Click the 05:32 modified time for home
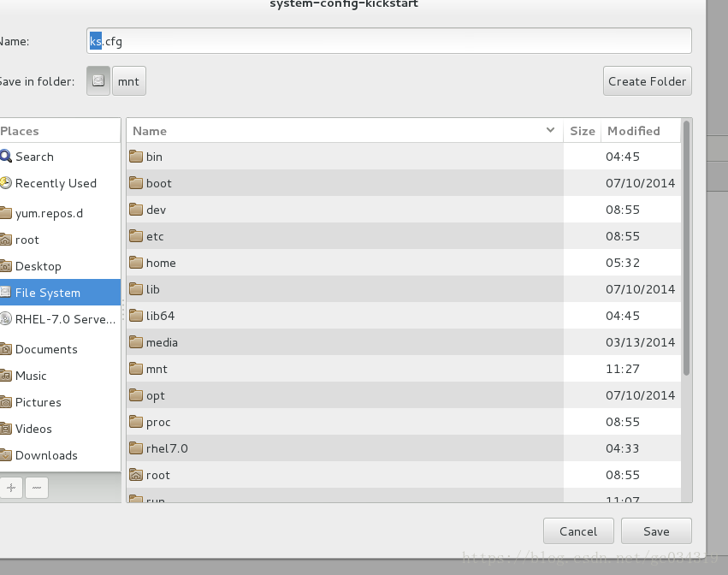 tap(623, 263)
